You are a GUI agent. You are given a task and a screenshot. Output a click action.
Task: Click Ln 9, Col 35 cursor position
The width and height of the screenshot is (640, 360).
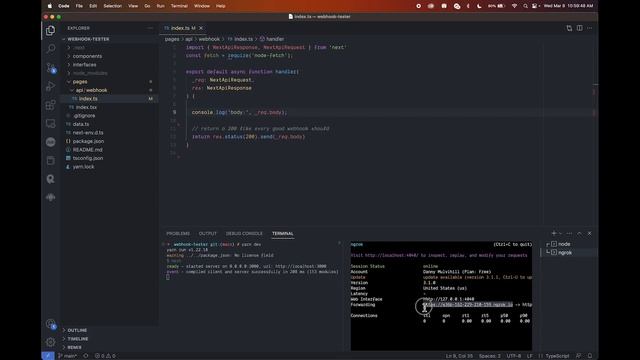(459, 356)
